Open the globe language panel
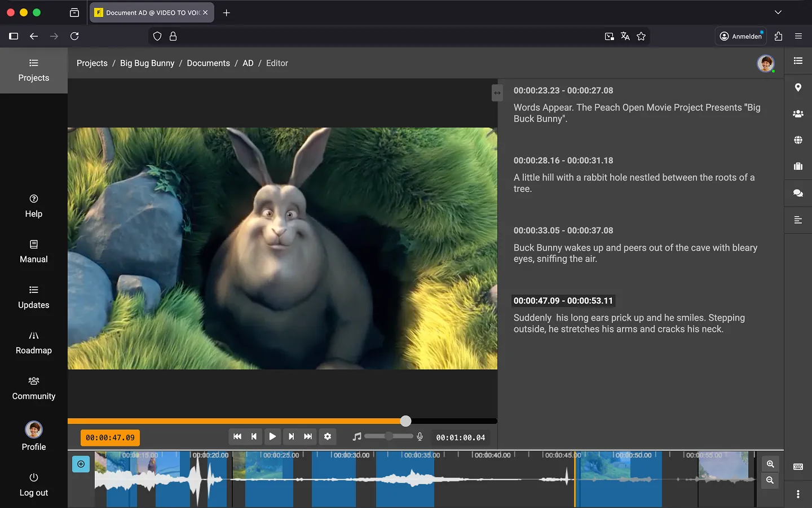Viewport: 812px width, 508px height. tap(798, 140)
